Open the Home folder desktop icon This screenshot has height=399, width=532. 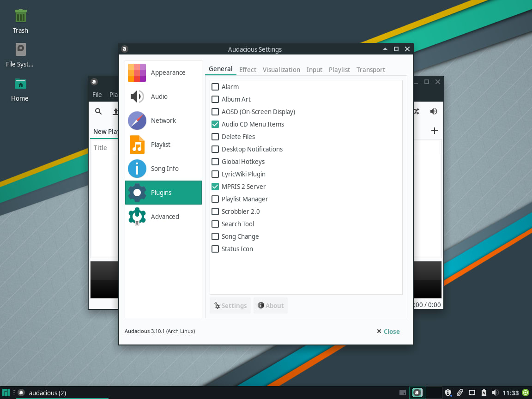point(20,90)
